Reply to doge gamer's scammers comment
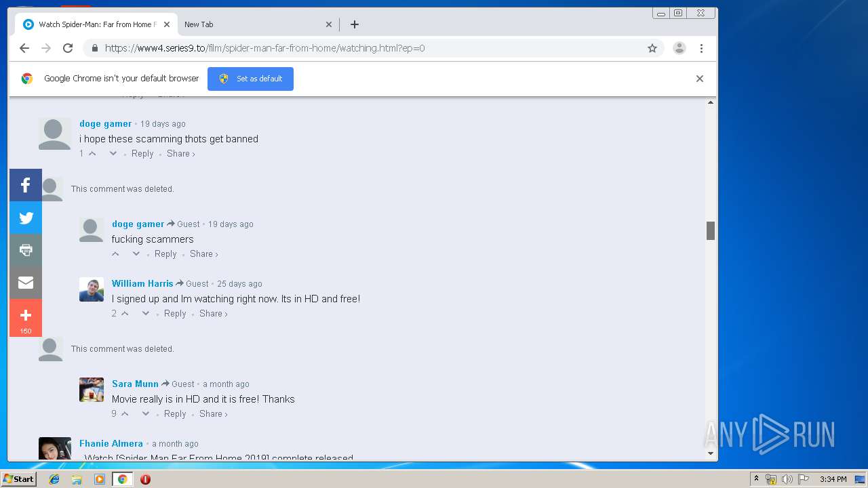Screen dimensions: 868x488 (165, 254)
